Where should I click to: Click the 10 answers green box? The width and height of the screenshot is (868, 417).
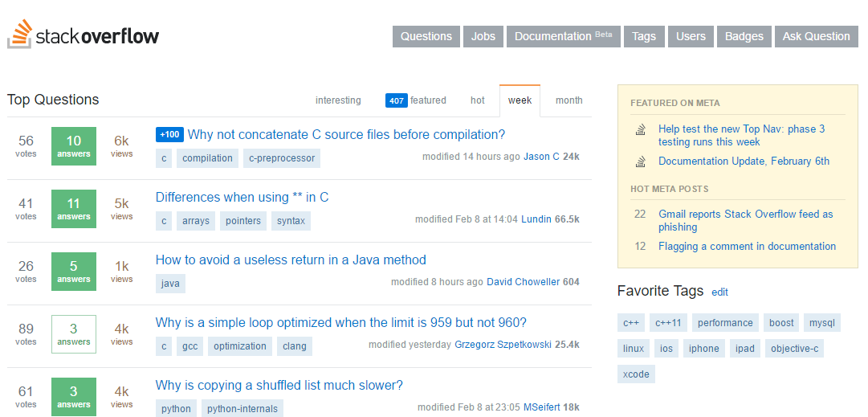tap(74, 145)
